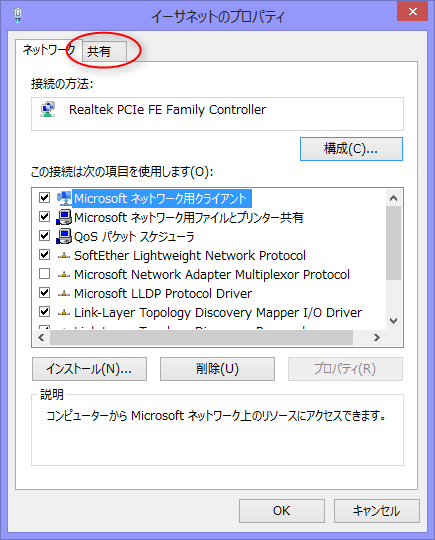Uncheck ファイルとプリンター共有 checkbox

(x=44, y=217)
